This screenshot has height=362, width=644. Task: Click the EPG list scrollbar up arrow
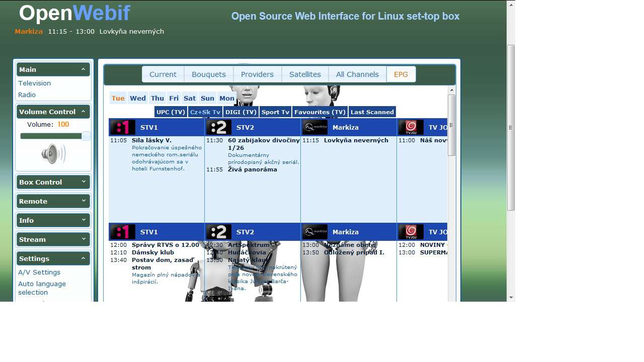pyautogui.click(x=451, y=90)
